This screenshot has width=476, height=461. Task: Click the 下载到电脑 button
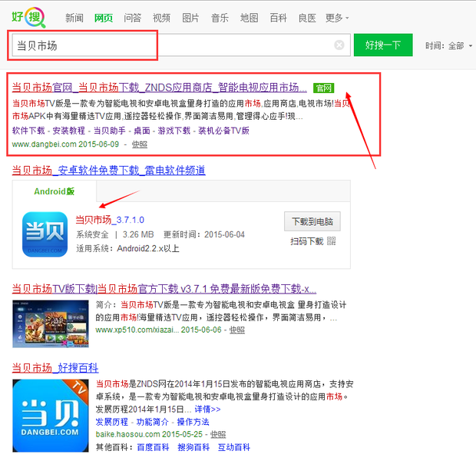pyautogui.click(x=312, y=221)
